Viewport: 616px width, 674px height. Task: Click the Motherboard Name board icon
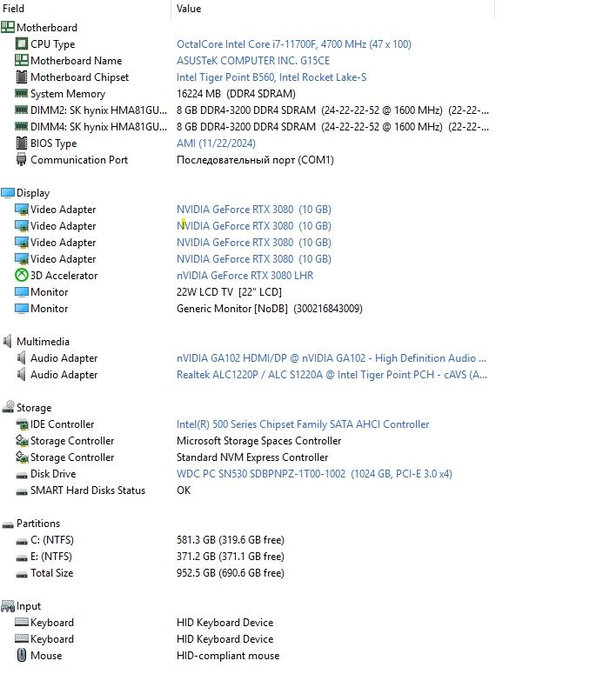(x=22, y=60)
